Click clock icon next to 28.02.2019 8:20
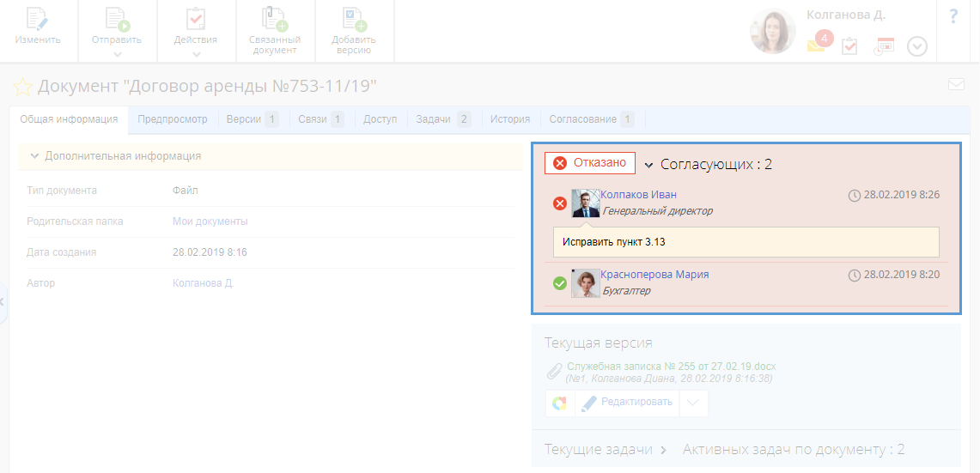 click(855, 275)
